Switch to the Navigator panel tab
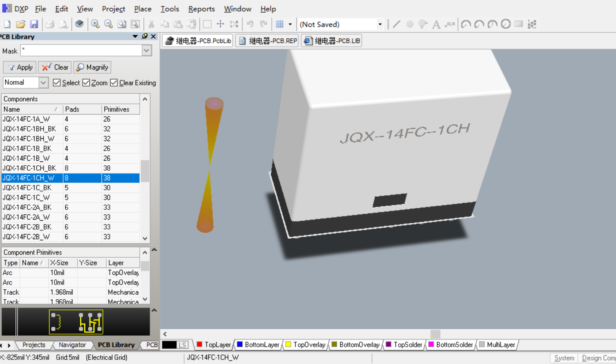The width and height of the screenshot is (616, 364). [72, 345]
